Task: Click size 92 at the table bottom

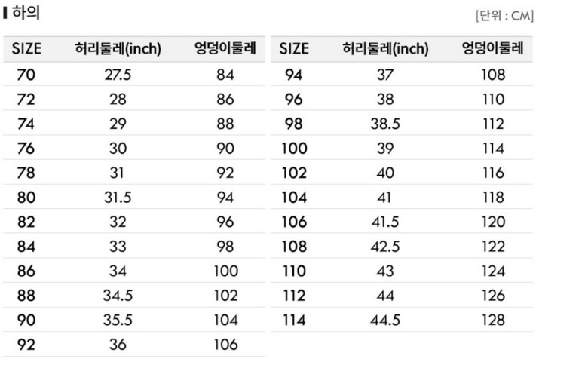Action: tap(26, 345)
